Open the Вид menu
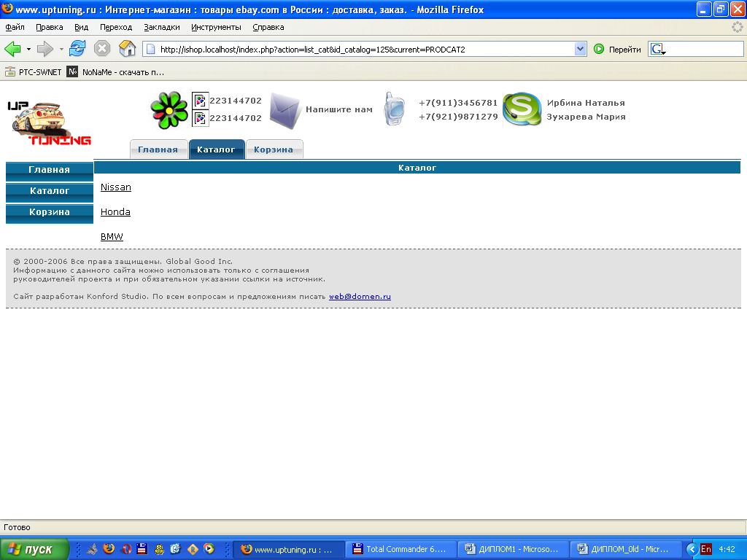Viewport: 747px width, 560px height. point(82,27)
